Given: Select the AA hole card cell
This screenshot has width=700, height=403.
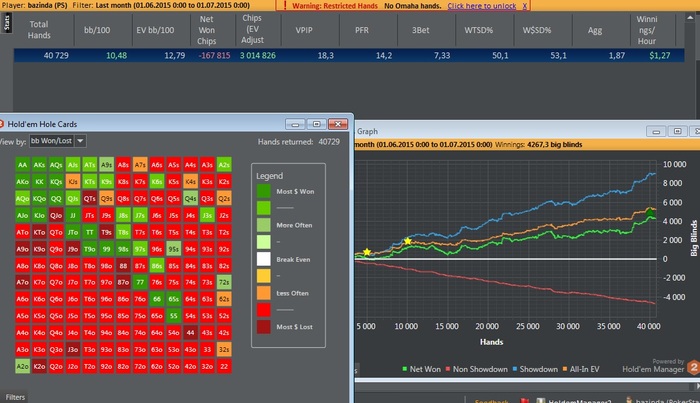Looking at the screenshot, I should point(22,164).
